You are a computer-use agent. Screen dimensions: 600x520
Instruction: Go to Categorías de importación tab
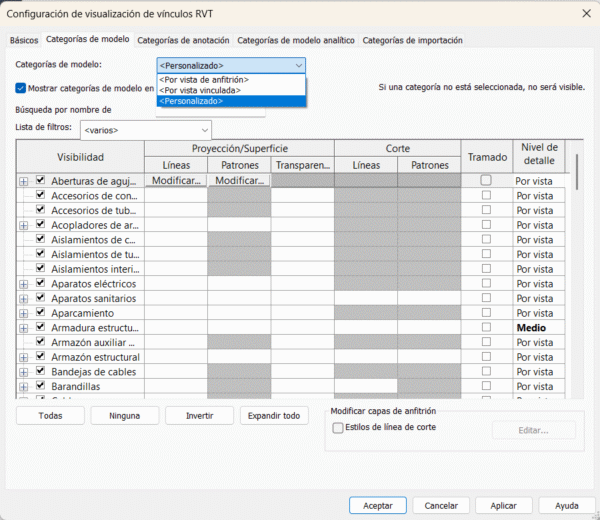coord(412,40)
